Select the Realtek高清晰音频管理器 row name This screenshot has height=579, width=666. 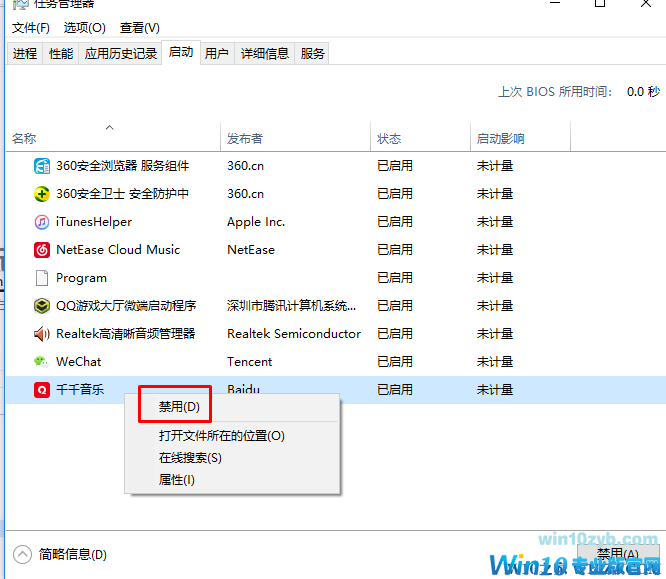tap(126, 334)
